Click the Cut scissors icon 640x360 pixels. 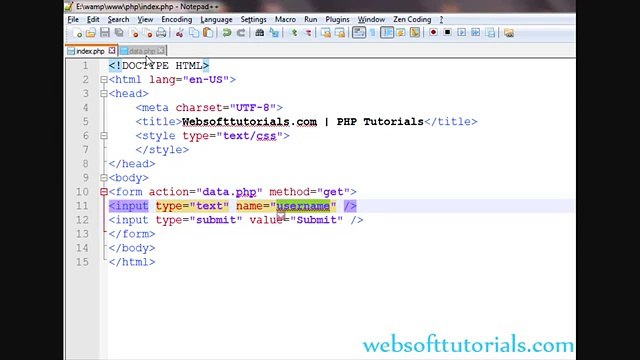[x=179, y=33]
